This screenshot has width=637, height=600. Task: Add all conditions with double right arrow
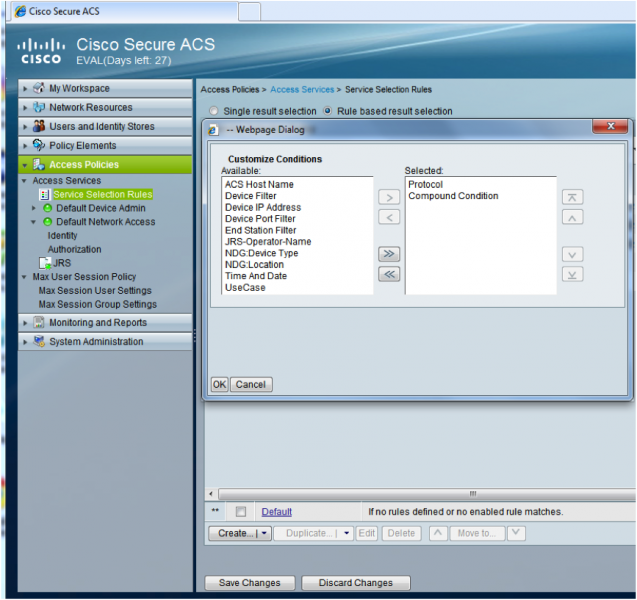(389, 254)
